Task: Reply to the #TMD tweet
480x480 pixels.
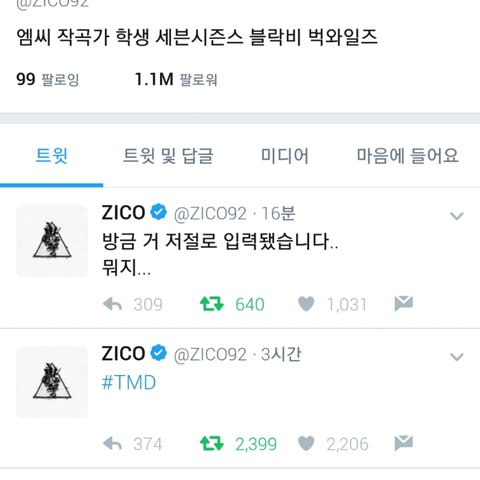Action: coord(113,444)
